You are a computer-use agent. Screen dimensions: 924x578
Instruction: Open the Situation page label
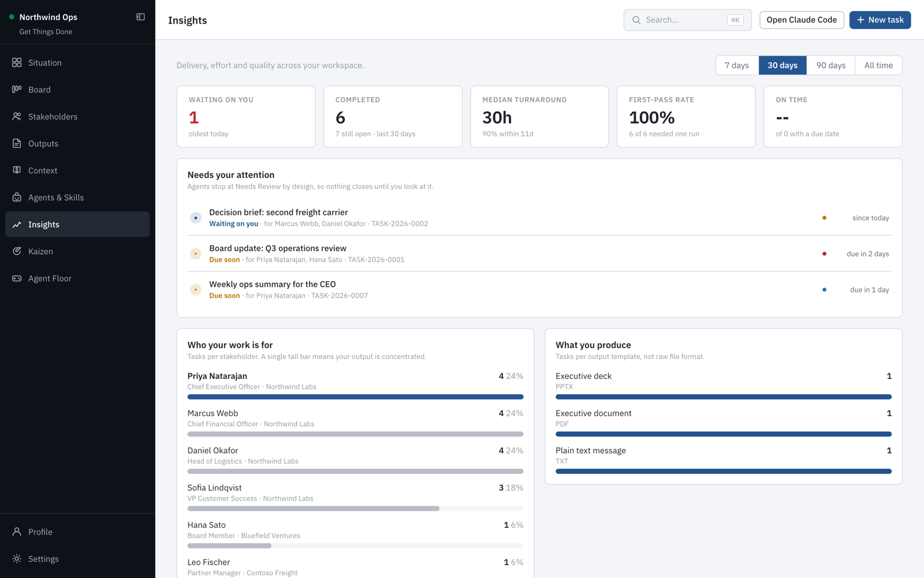45,62
